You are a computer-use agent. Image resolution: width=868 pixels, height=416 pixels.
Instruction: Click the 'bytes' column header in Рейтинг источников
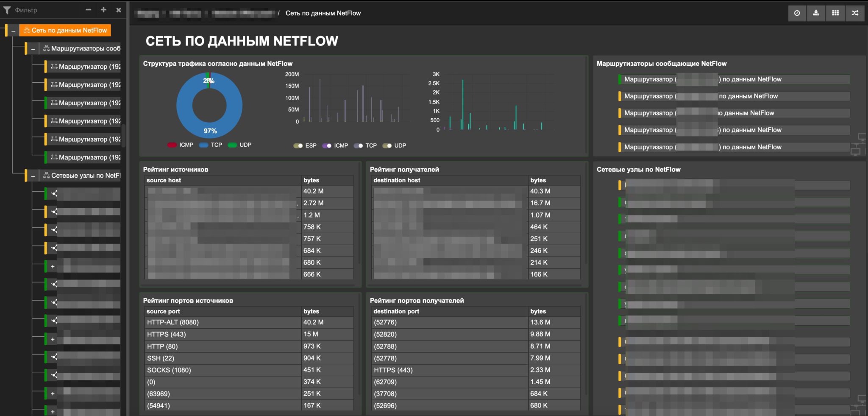click(311, 180)
